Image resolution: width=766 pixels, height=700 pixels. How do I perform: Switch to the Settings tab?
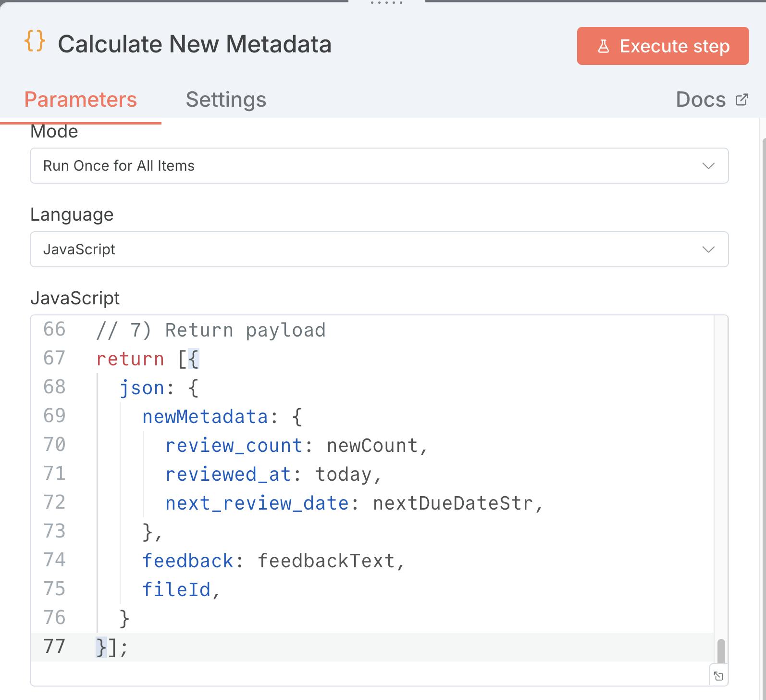coord(226,100)
